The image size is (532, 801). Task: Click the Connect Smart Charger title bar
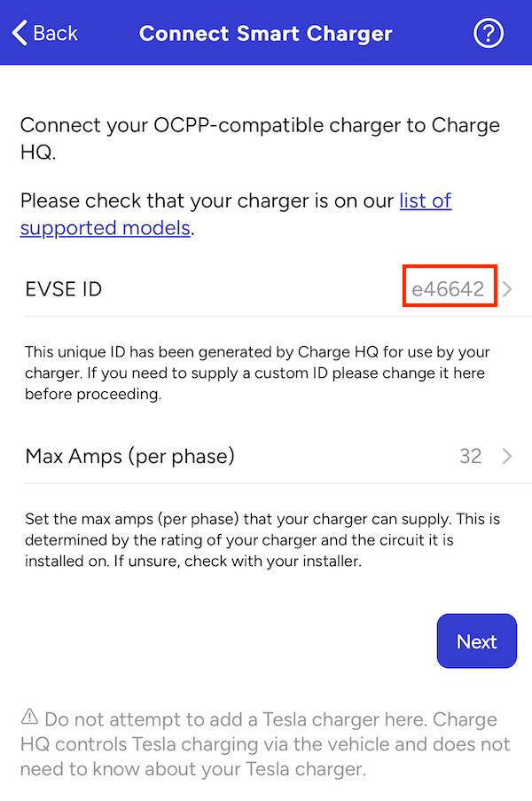266,33
